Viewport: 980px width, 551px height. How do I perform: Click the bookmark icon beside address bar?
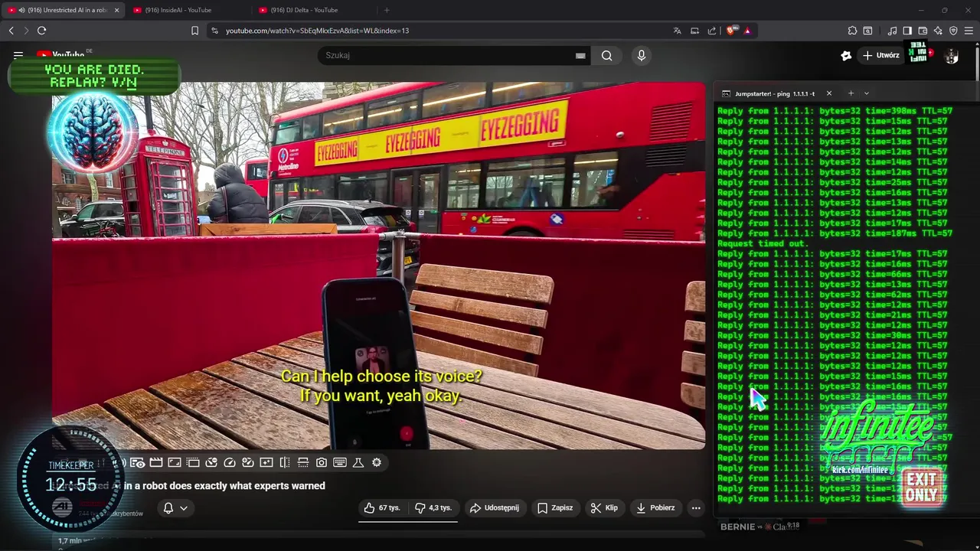click(194, 31)
